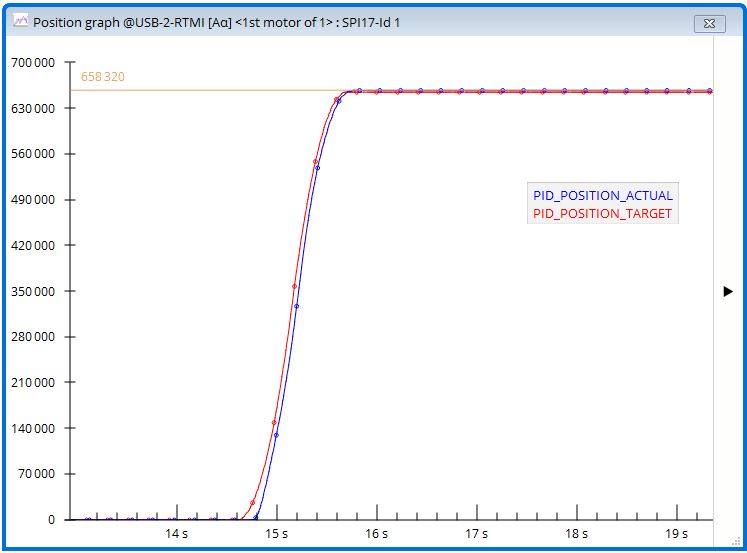Click the 17 s time axis label
This screenshot has height=553, width=747.
(x=477, y=533)
